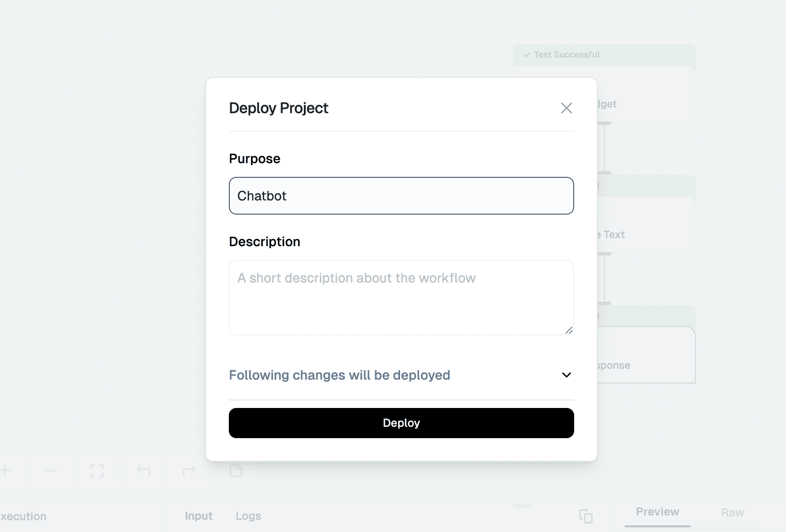Viewport: 786px width, 532px height.
Task: Click the Description textarea resize handle
Action: [569, 330]
